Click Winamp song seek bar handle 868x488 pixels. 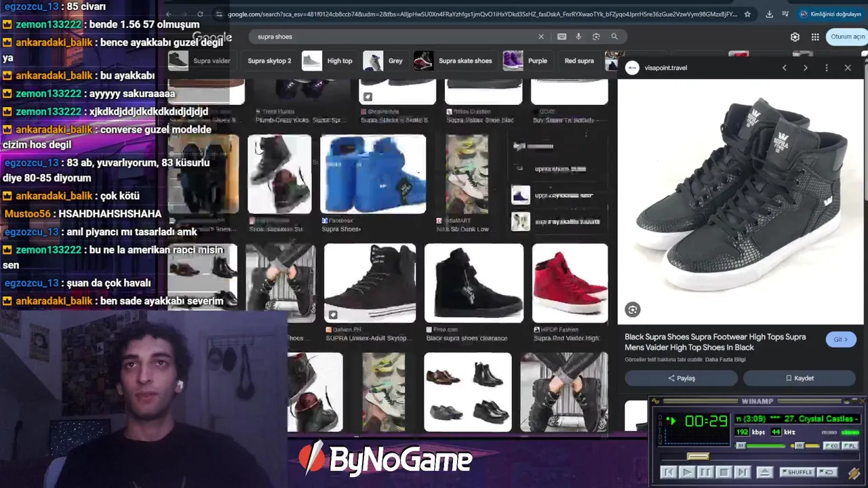(698, 457)
